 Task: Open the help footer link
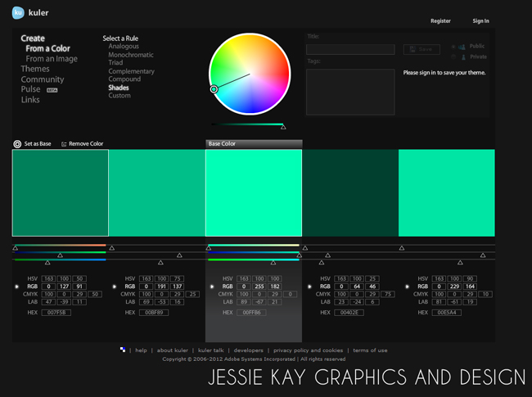(x=141, y=350)
